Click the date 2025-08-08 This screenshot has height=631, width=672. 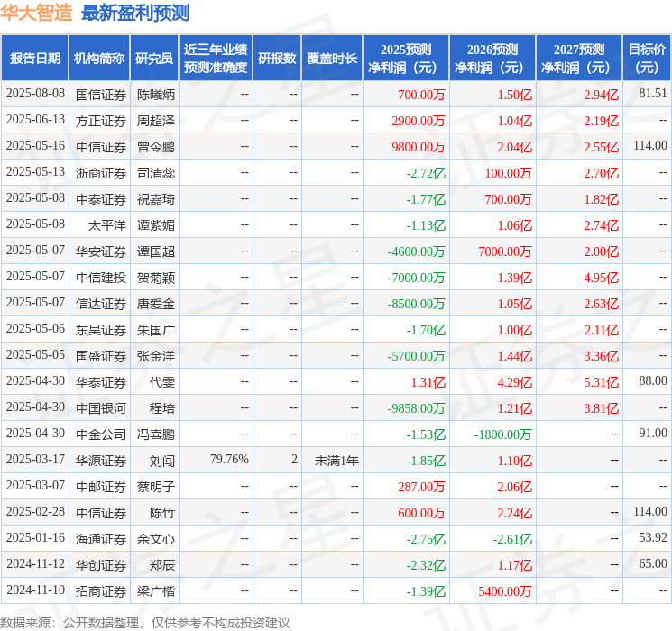[35, 94]
